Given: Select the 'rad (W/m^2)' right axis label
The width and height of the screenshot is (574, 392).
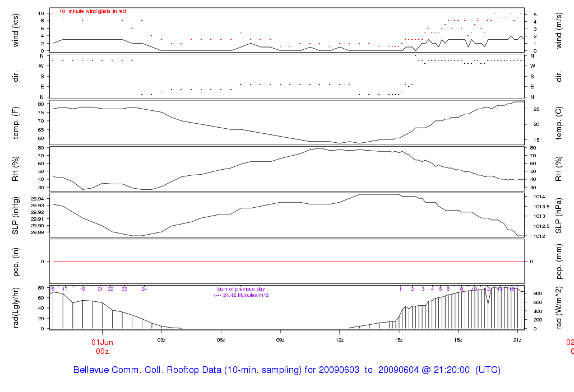Looking at the screenshot, I should point(559,308).
